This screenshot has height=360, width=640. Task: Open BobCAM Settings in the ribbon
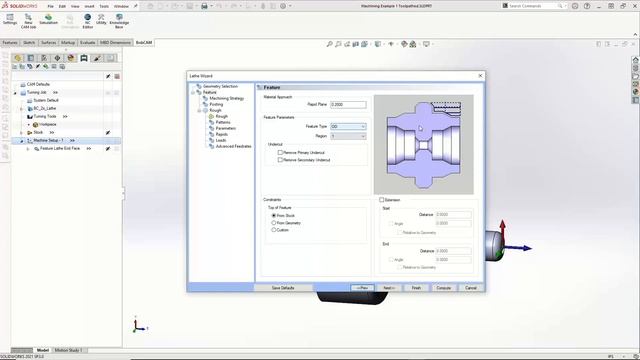coord(10,19)
